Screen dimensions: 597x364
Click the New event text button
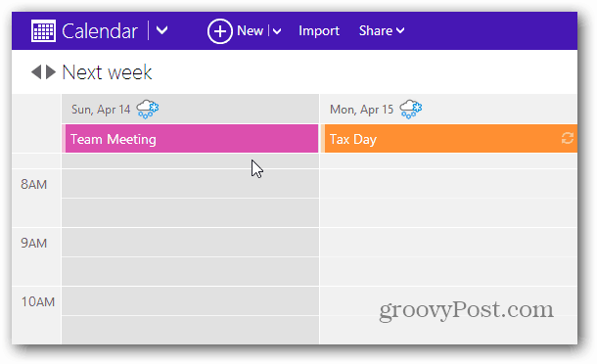pos(251,31)
